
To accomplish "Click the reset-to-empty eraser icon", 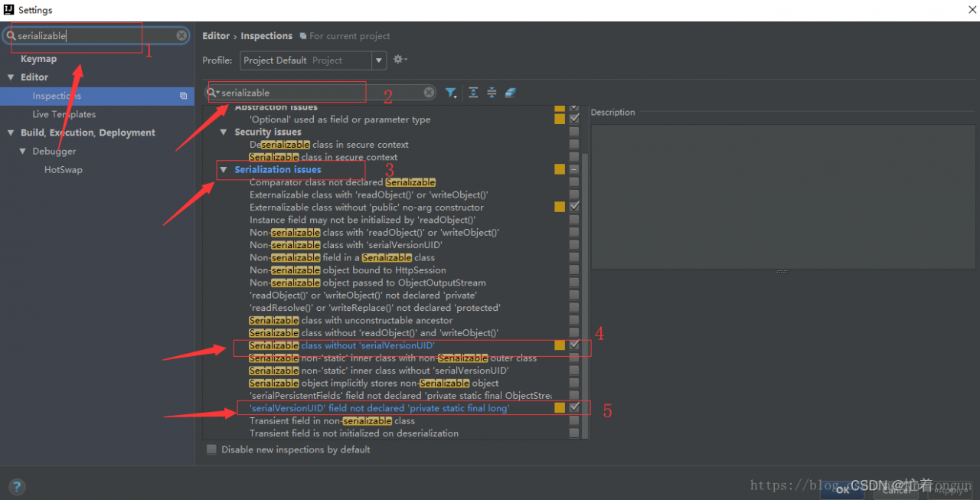I will (x=511, y=93).
